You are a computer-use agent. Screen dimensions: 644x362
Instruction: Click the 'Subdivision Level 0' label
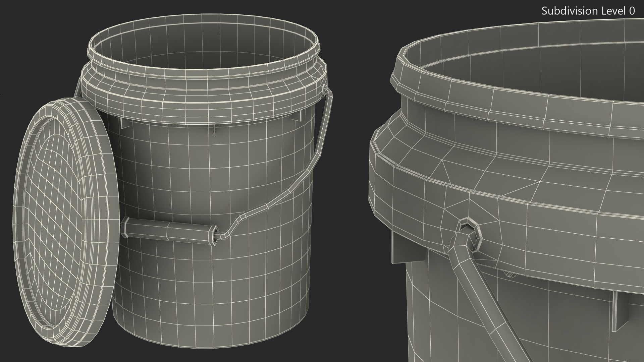[x=588, y=11]
